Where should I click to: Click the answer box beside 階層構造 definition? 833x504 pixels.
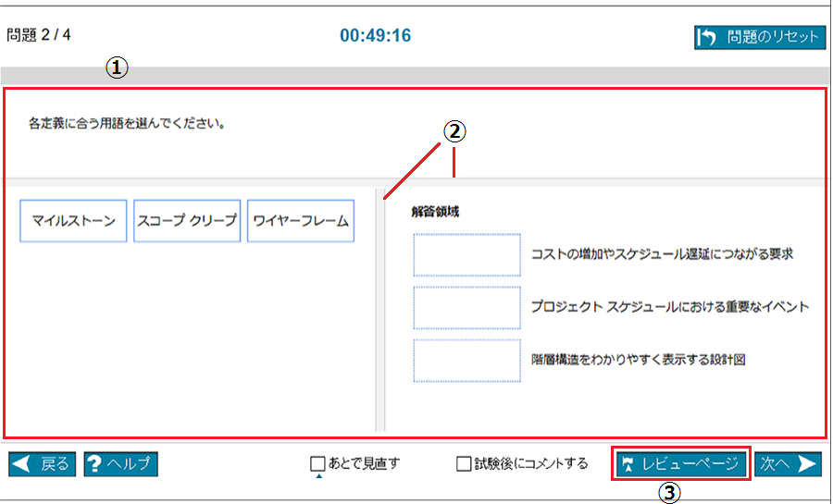click(466, 361)
